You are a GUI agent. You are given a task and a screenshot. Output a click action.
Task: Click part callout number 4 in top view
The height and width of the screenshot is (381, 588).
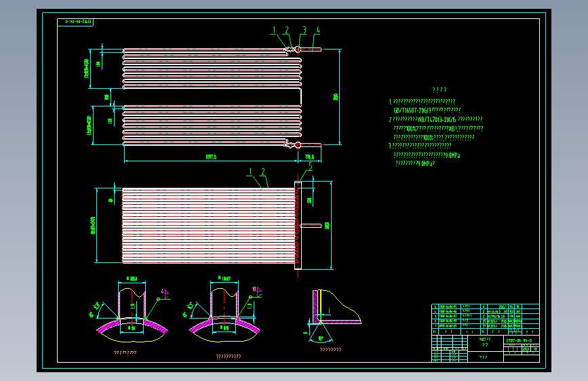tap(318, 30)
